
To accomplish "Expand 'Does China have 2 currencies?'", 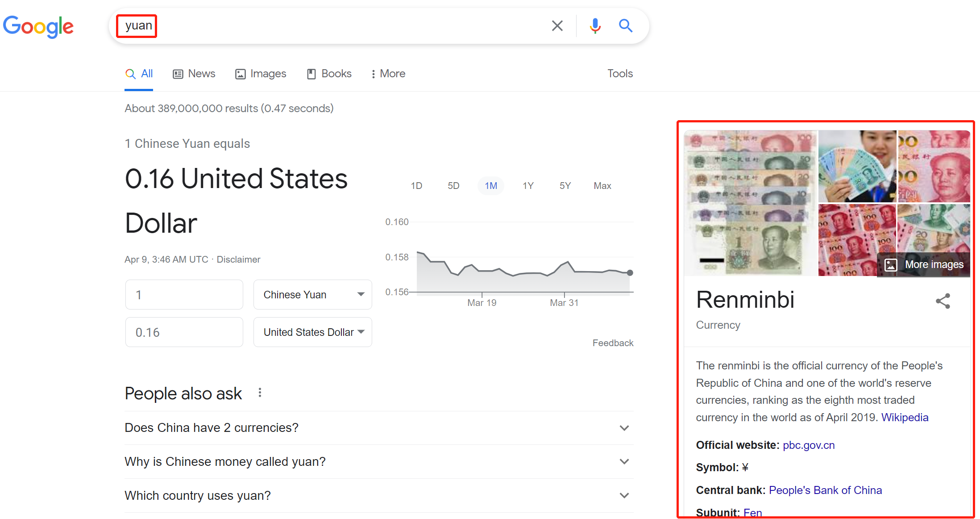I will click(x=379, y=428).
